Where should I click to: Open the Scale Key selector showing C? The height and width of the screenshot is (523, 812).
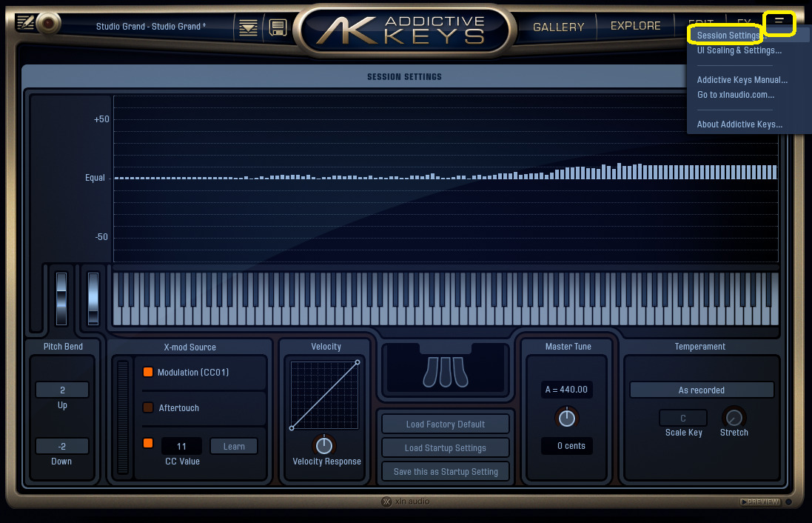[682, 418]
